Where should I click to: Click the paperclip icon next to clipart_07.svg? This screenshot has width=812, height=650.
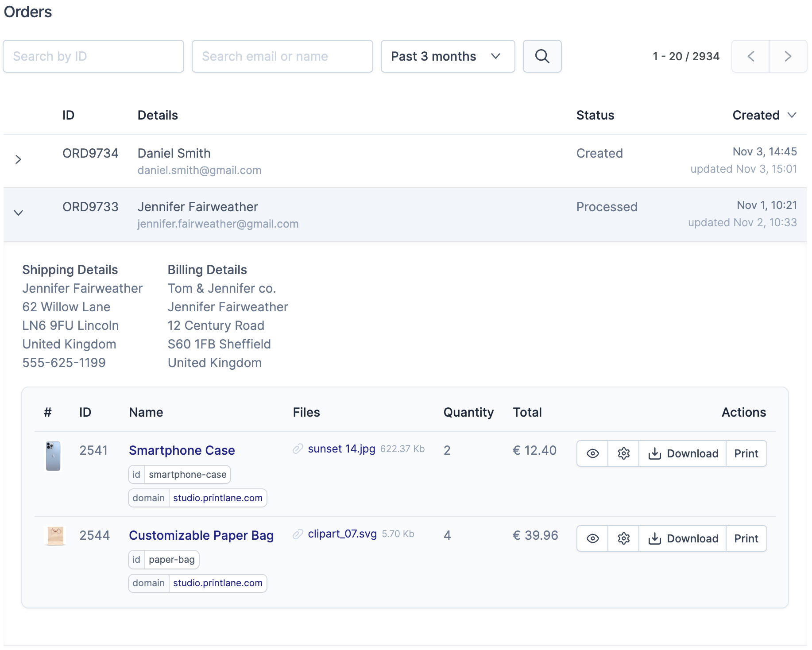297,534
